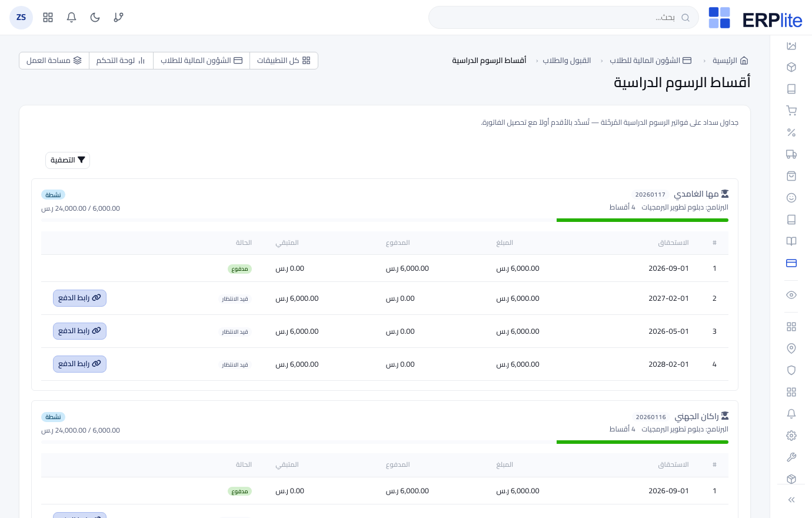Viewport: 812px width, 518px height.
Task: Open the apps grid in the top bar
Action: (x=48, y=18)
